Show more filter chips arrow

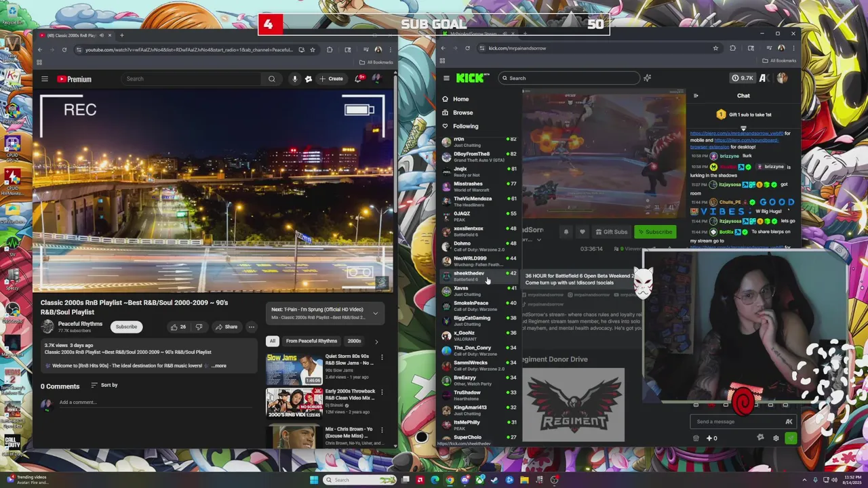tap(376, 342)
